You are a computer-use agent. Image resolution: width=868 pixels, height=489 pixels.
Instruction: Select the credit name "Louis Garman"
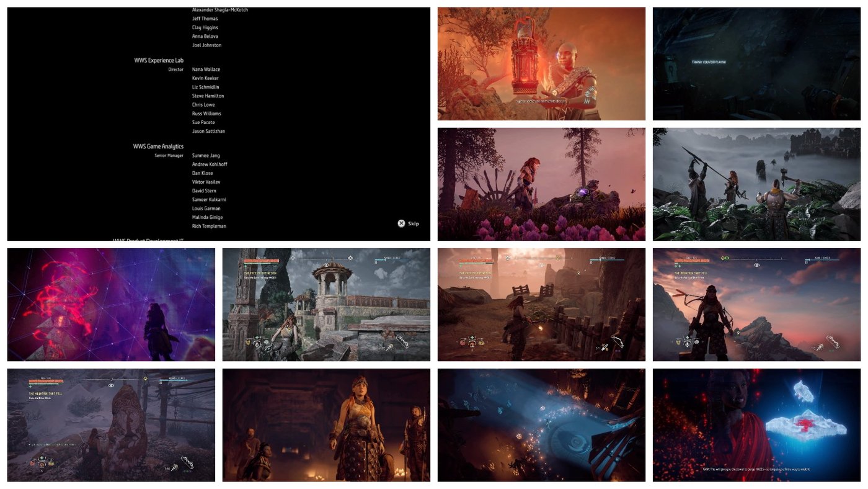point(206,209)
